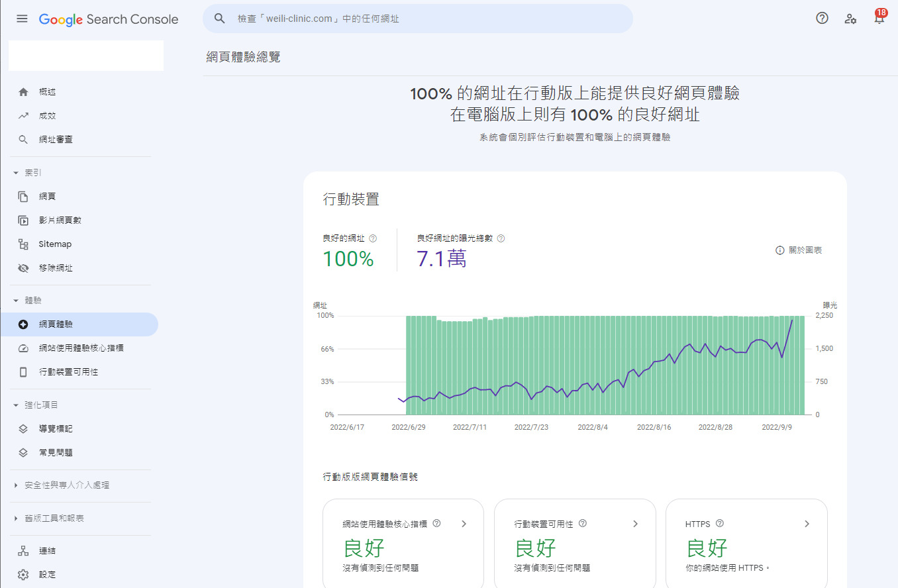This screenshot has height=588, width=898.
Task: Open 網站使用體驗核心指標 card chevron
Action: coord(464,524)
